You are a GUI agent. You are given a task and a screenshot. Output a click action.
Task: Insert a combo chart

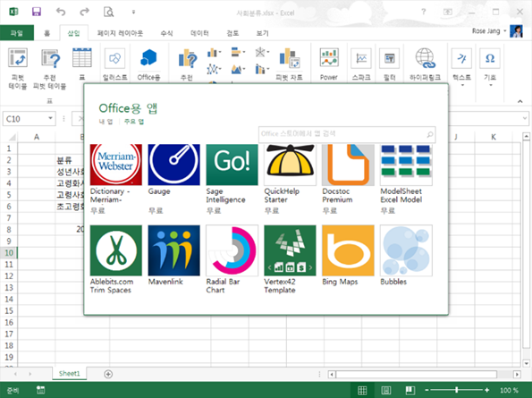pos(262,70)
